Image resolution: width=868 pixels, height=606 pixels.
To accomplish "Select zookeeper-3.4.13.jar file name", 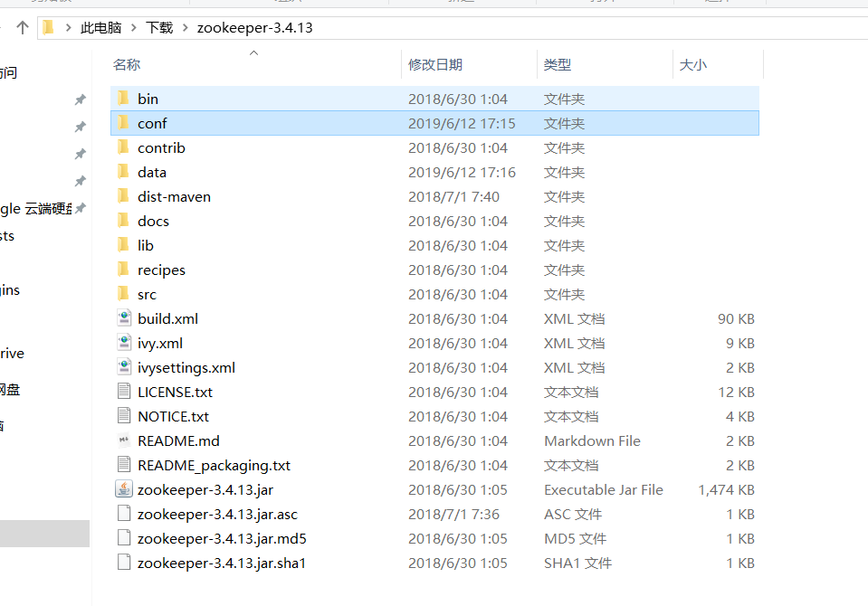I will point(205,490).
